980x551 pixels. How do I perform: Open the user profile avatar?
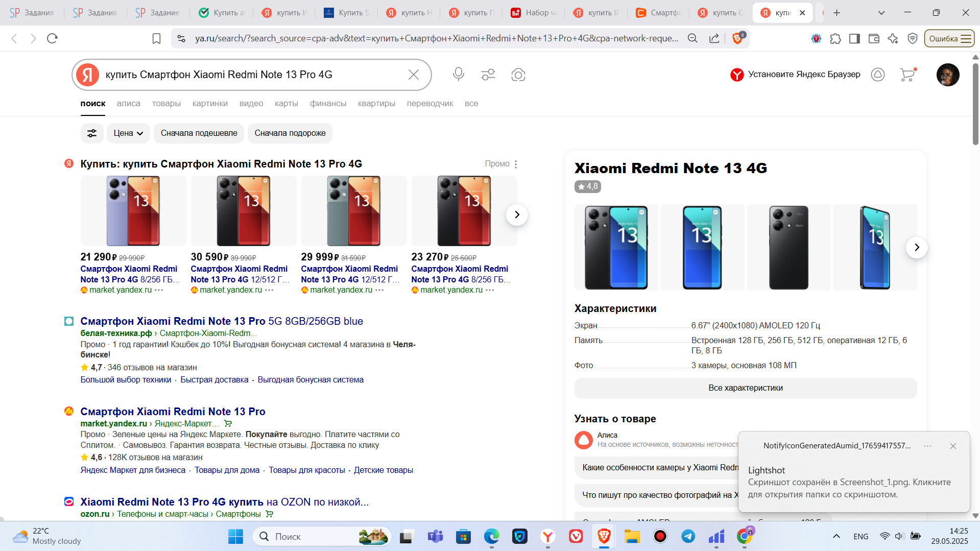click(x=948, y=75)
